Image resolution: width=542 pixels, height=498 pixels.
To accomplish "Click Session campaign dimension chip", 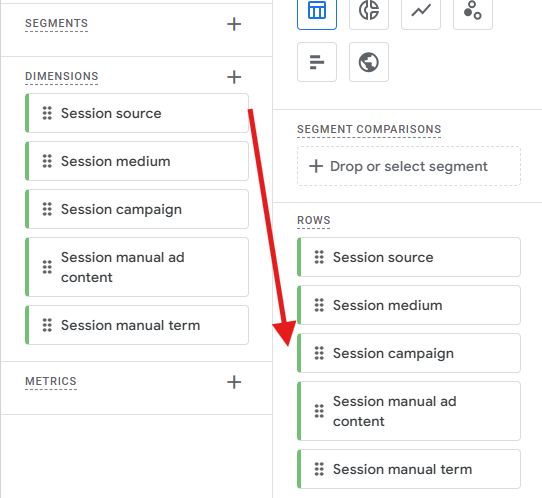I will pyautogui.click(x=137, y=209).
